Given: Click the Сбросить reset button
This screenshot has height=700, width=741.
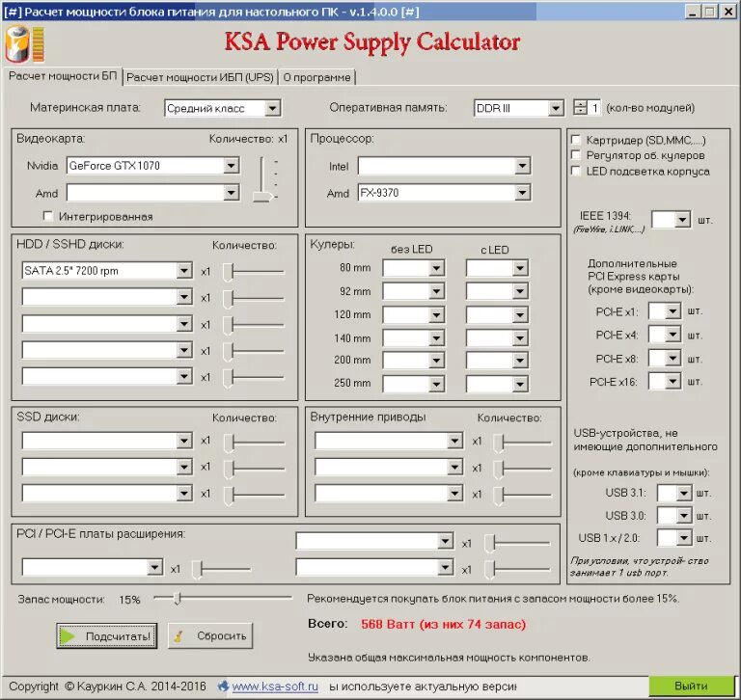Looking at the screenshot, I should tap(210, 635).
